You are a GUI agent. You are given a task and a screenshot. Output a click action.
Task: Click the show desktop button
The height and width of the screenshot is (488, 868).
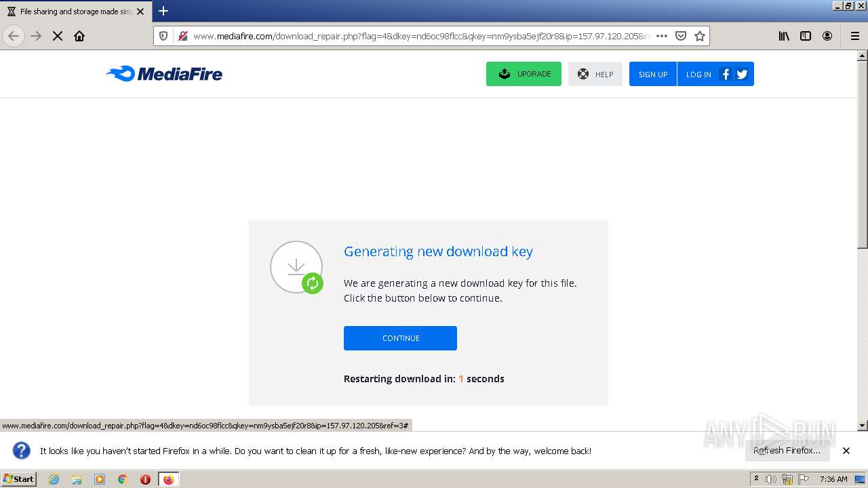coord(861,479)
